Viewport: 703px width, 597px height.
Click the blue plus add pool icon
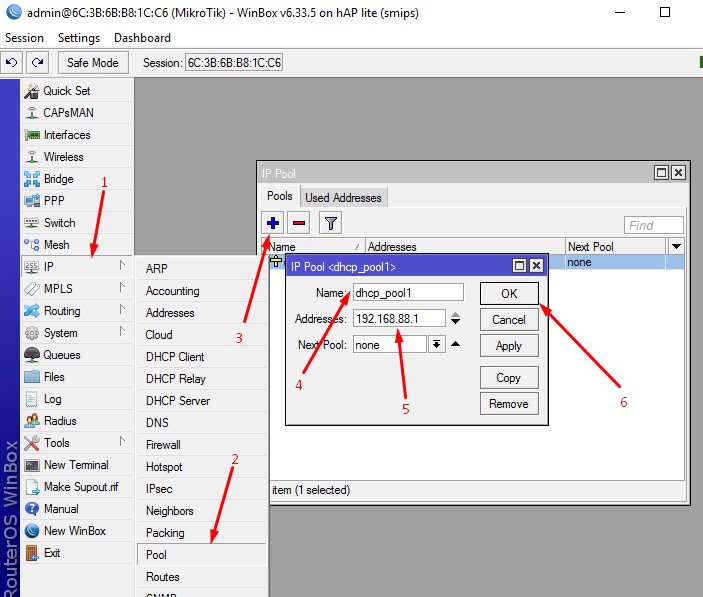point(274,223)
